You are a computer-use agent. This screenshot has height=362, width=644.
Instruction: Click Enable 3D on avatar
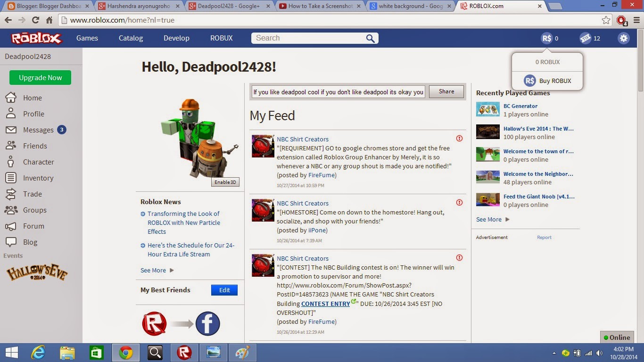(225, 182)
